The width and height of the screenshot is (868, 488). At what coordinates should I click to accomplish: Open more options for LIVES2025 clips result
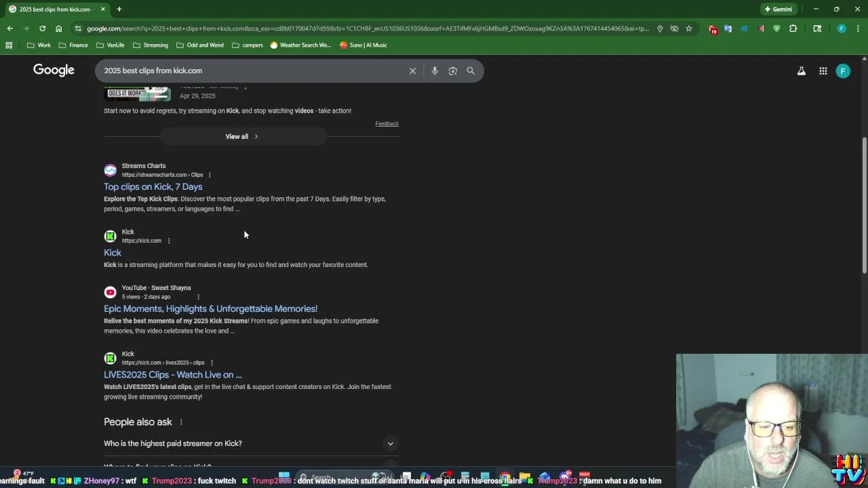tap(212, 363)
